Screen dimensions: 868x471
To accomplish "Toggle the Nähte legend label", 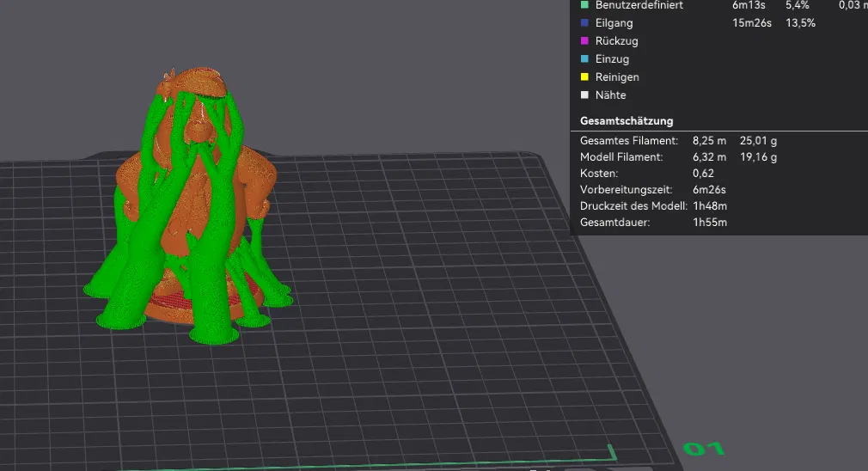I will pos(610,95).
